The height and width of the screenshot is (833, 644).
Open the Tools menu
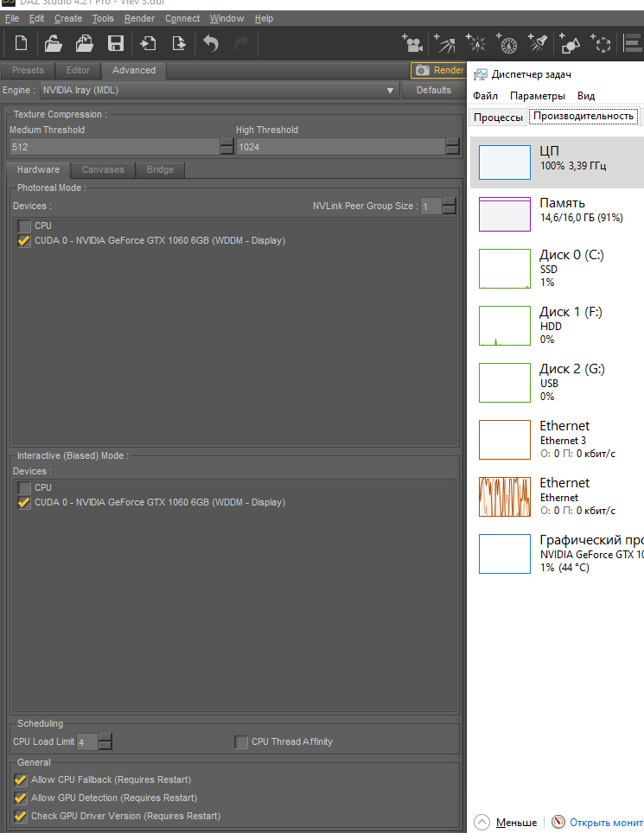click(x=103, y=19)
